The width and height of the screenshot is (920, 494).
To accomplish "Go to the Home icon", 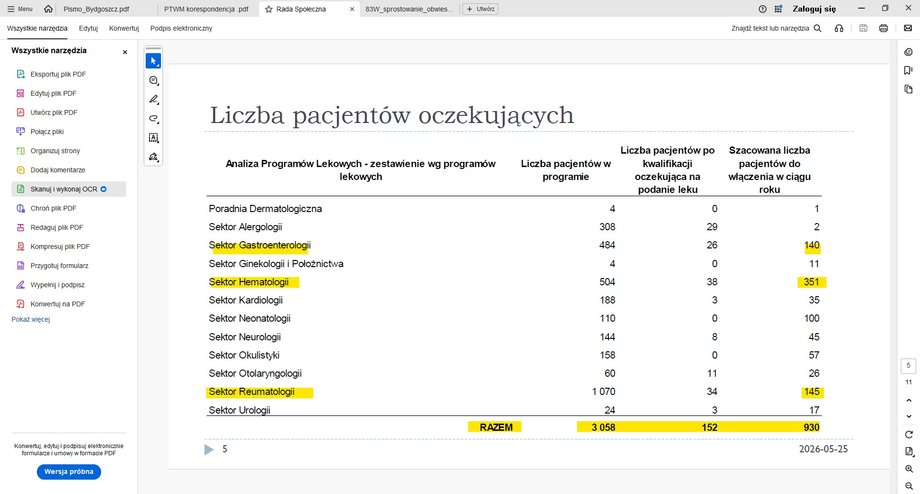I will tap(48, 9).
